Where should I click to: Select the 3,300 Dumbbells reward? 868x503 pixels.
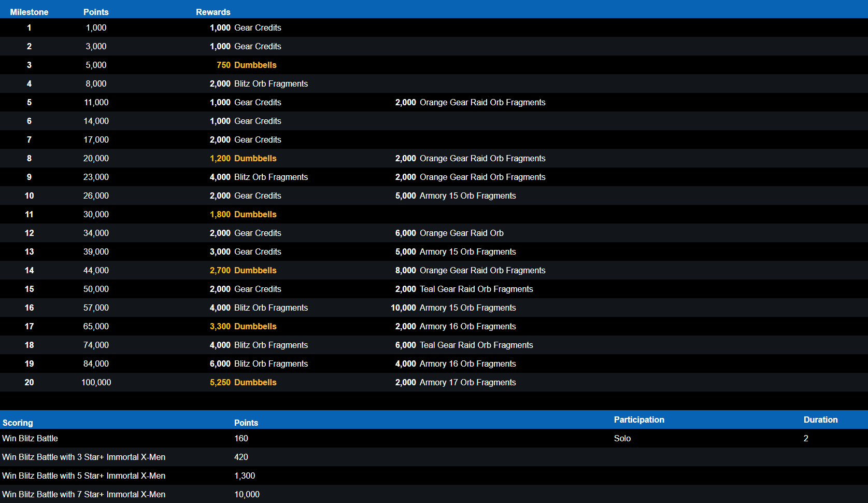pos(243,326)
